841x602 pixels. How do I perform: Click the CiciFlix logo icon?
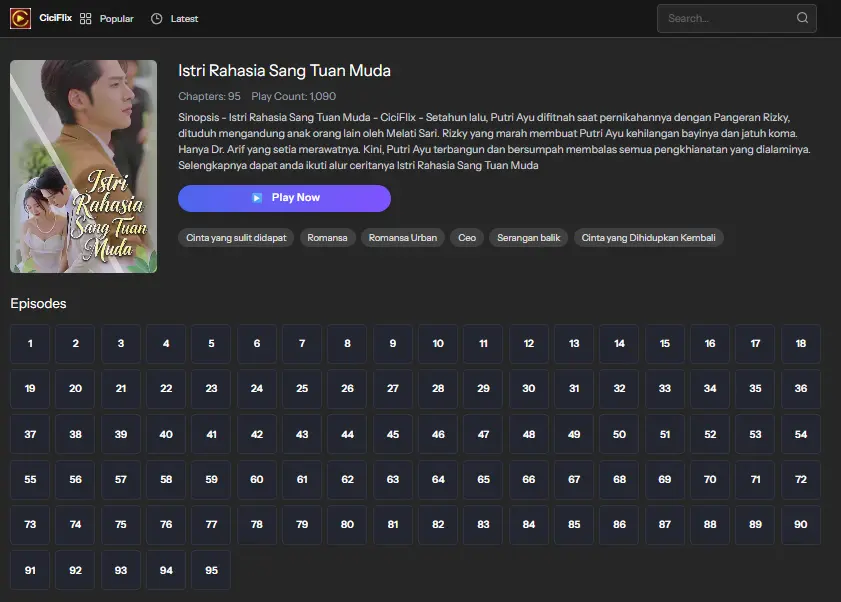click(x=20, y=18)
